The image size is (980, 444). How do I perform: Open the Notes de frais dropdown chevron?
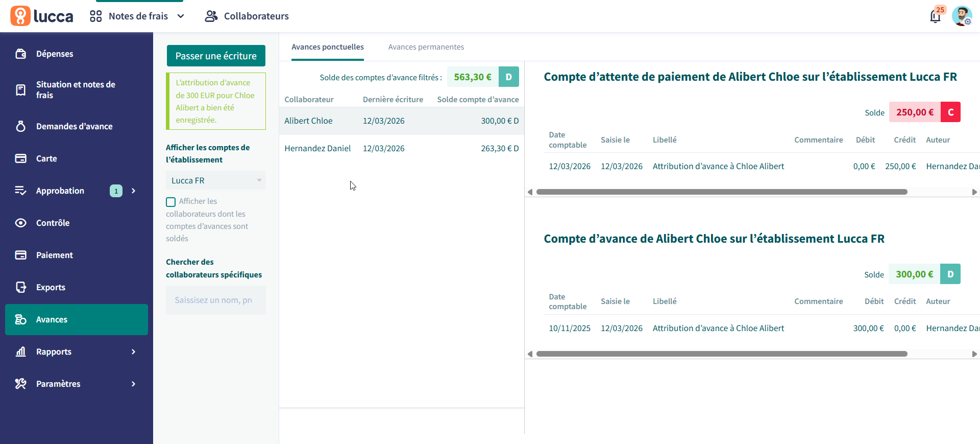(181, 16)
